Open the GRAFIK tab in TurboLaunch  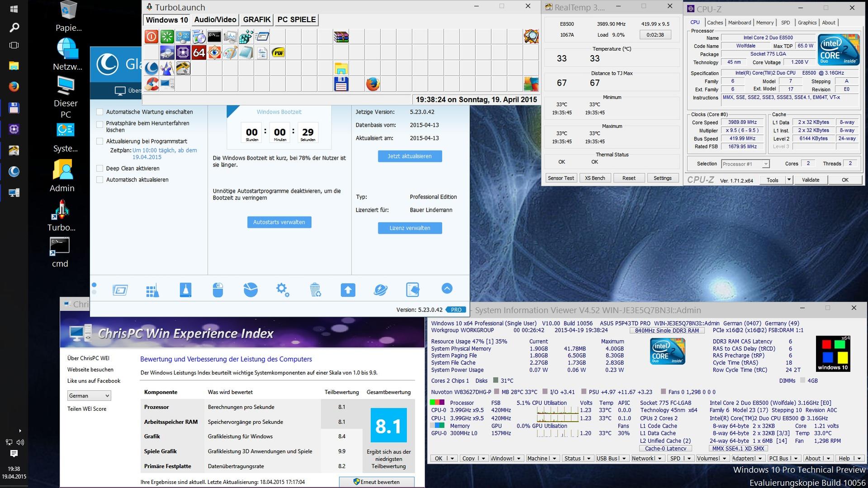click(x=257, y=20)
